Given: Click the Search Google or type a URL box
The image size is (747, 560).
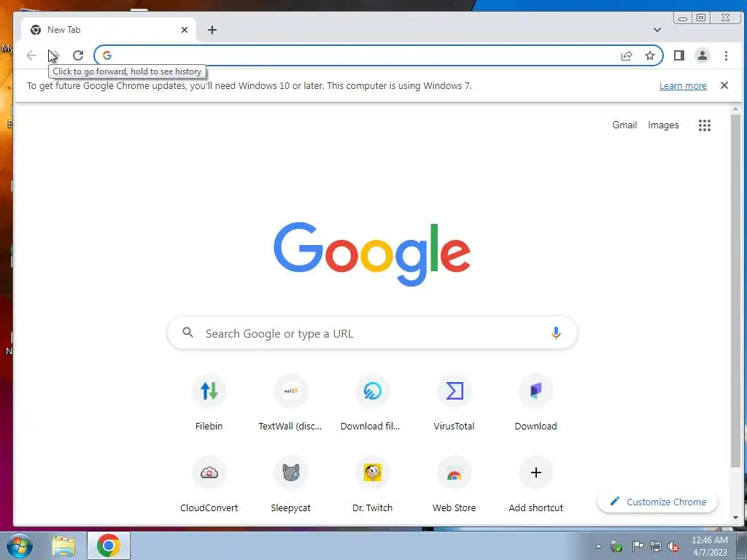Looking at the screenshot, I should click(372, 332).
